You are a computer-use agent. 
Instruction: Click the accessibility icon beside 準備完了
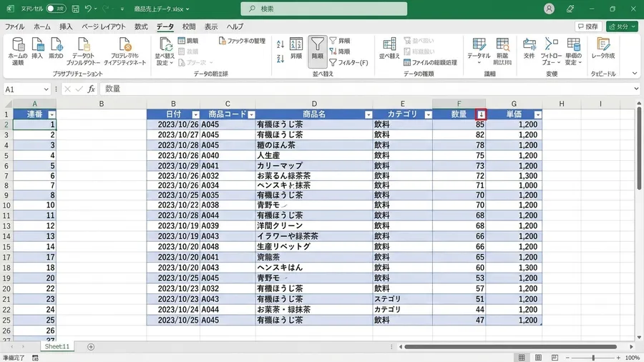pyautogui.click(x=35, y=358)
